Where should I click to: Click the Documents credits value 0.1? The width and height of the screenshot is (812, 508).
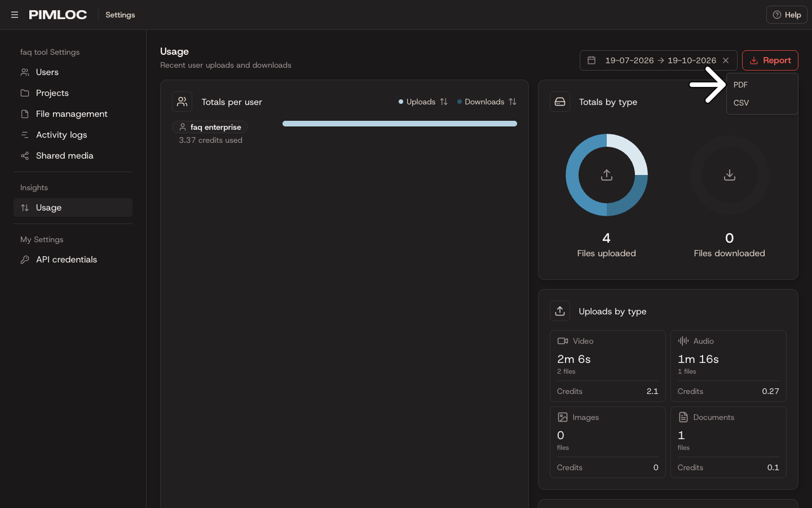click(773, 467)
